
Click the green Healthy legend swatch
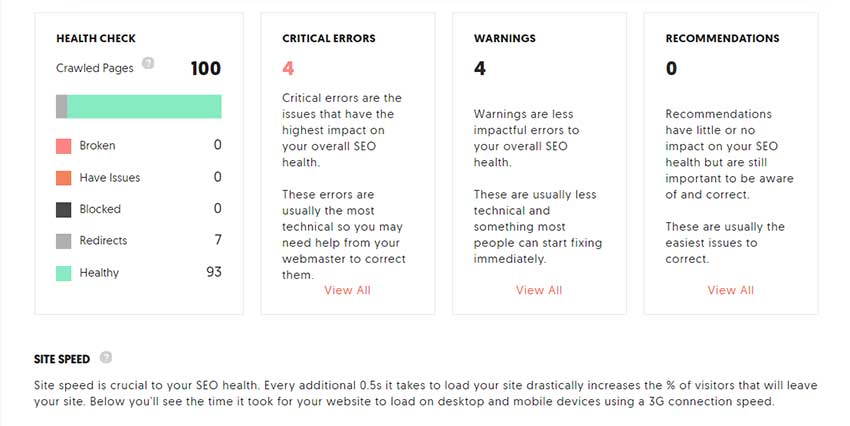pyautogui.click(x=63, y=273)
